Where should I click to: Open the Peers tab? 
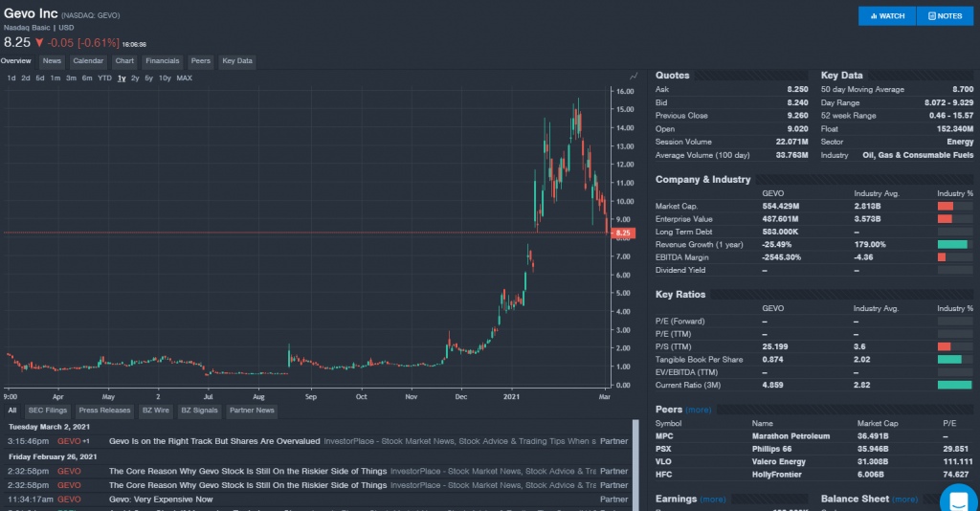click(201, 61)
